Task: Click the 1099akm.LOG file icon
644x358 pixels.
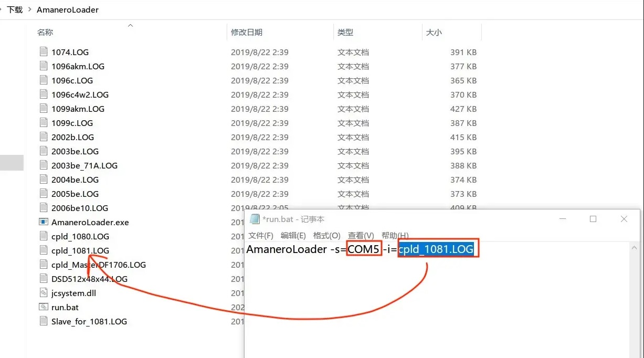Action: pos(43,109)
